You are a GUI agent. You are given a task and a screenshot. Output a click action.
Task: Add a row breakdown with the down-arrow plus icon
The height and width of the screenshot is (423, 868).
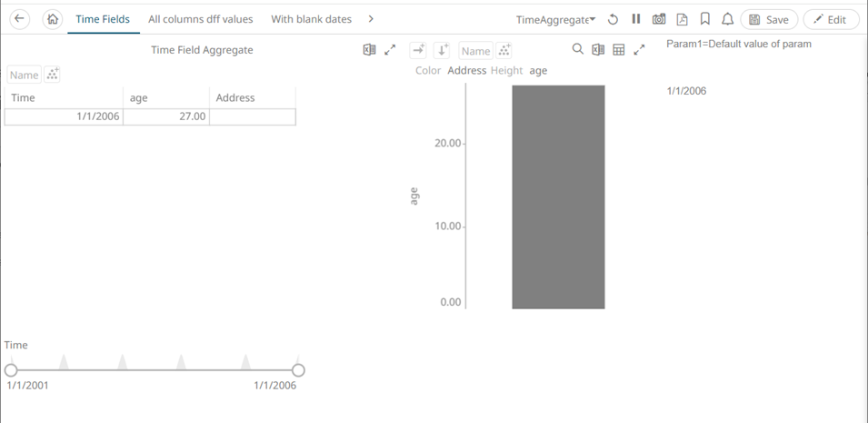click(442, 50)
